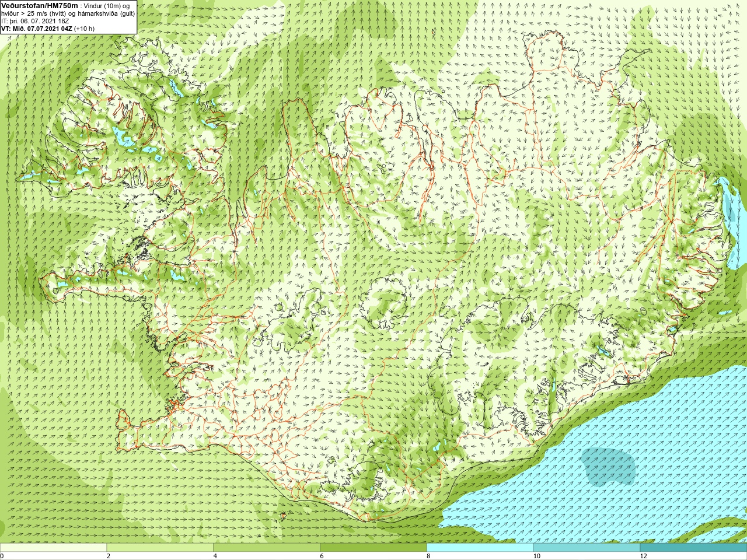Pick the light green 2–4 m/s scale swatch
The width and height of the screenshot is (747, 560).
(160, 548)
